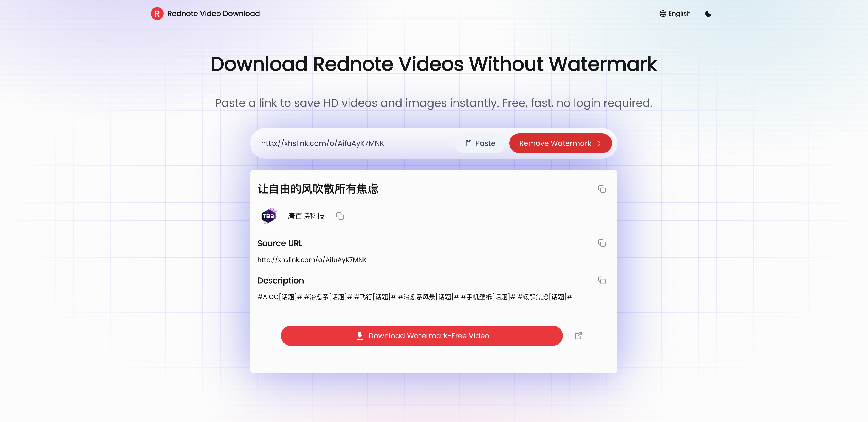The height and width of the screenshot is (422, 868).
Task: Copy the Source URL via its copy icon
Action: tap(602, 243)
